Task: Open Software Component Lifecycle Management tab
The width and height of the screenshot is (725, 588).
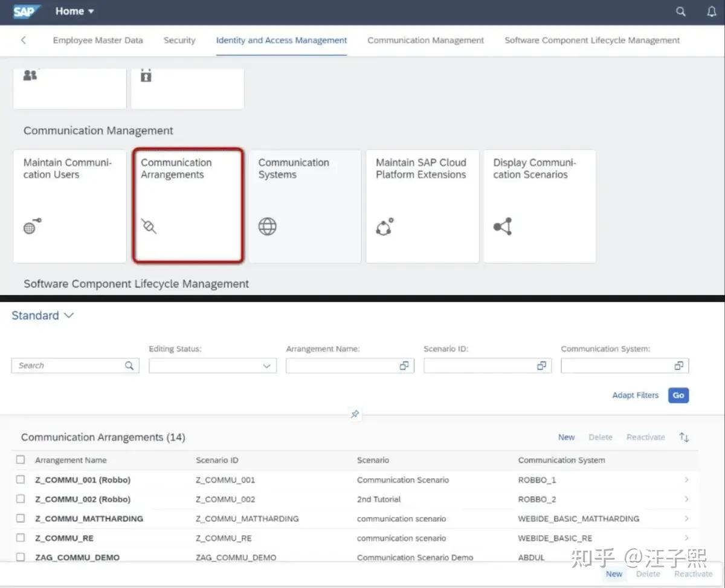Action: 592,40
